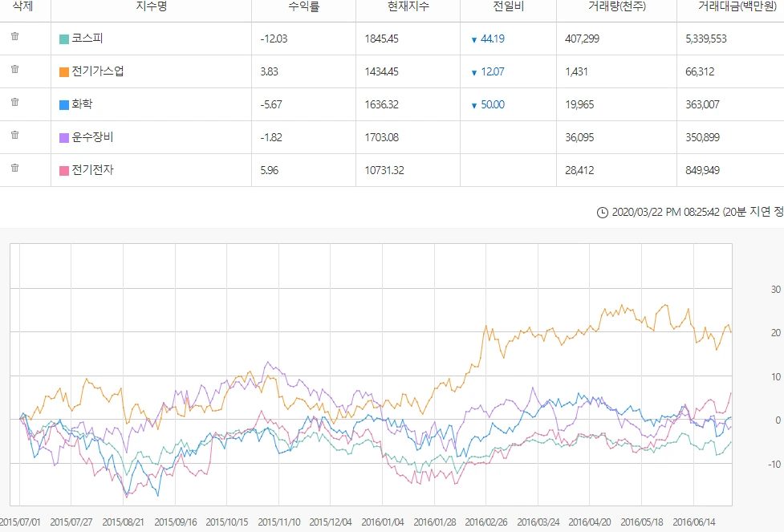784x532 pixels.
Task: Click the 거래량(천주) column header
Action: [617, 6]
